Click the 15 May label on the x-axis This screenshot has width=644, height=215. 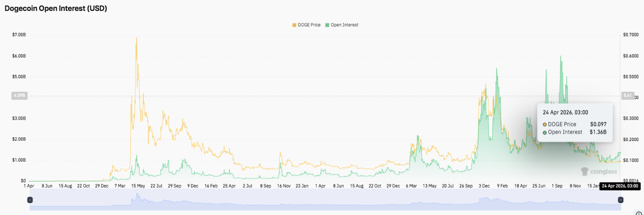click(138, 186)
